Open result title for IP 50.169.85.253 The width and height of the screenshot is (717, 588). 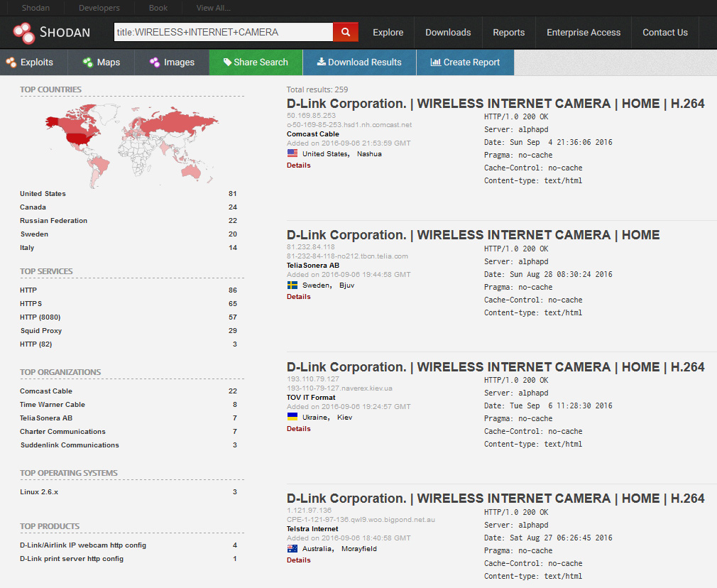tap(496, 104)
